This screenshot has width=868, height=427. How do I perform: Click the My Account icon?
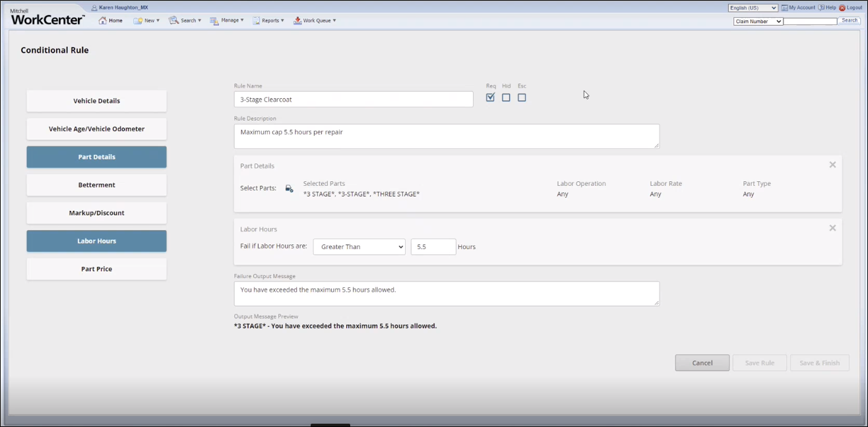tap(784, 8)
